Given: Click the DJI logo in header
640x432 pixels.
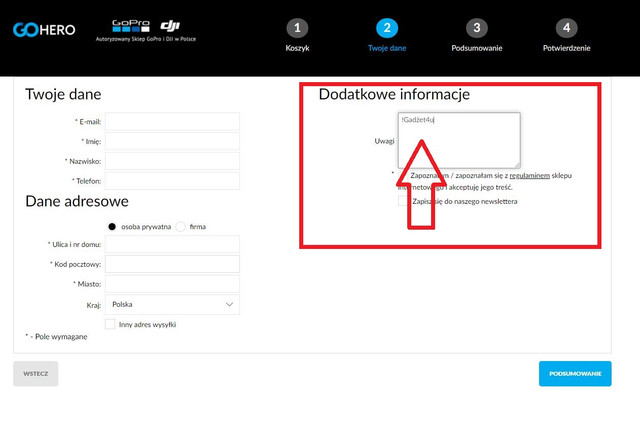Looking at the screenshot, I should click(x=170, y=26).
